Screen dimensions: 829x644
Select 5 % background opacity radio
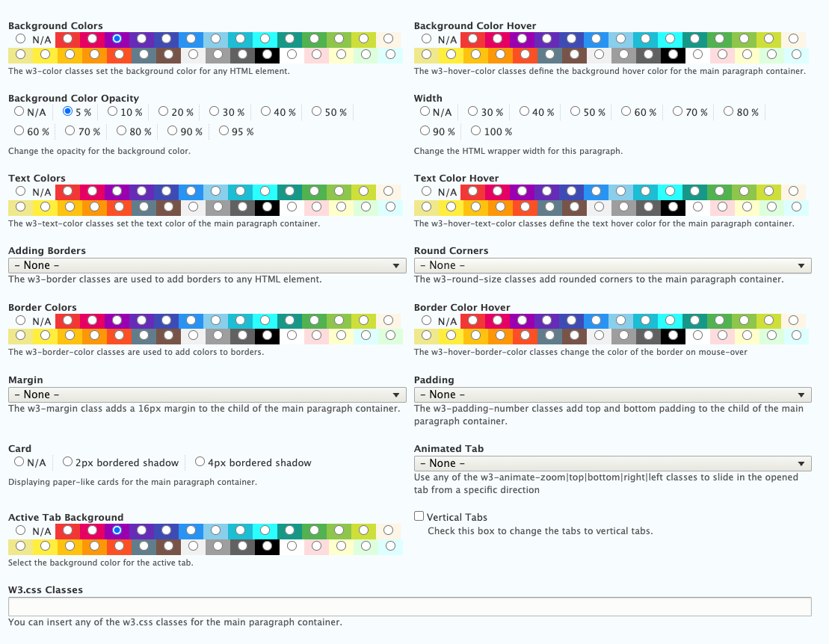click(67, 111)
